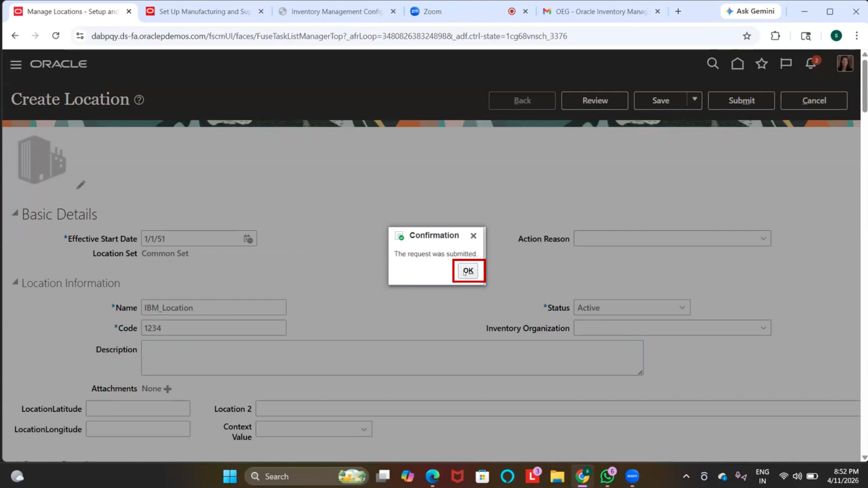868x488 pixels.
Task: Bookmark this page star icon
Action: tap(747, 36)
